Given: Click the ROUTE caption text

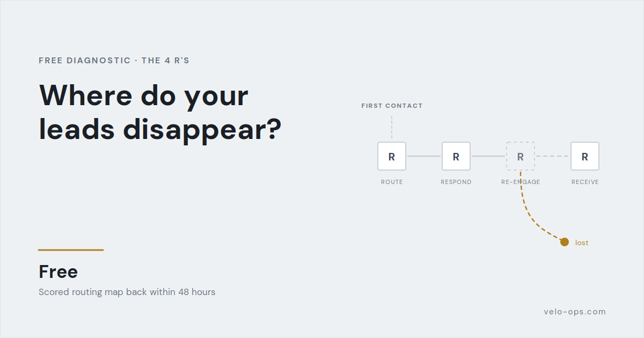Looking at the screenshot, I should (392, 182).
